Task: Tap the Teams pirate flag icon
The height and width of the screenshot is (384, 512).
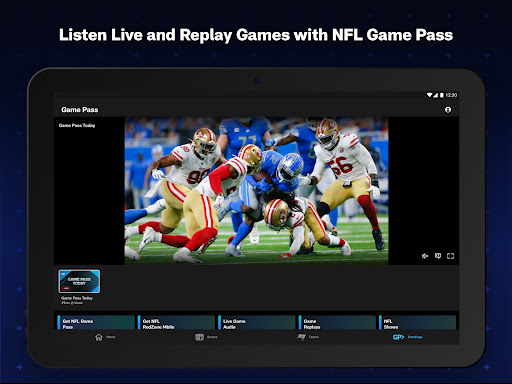Action: (x=301, y=337)
